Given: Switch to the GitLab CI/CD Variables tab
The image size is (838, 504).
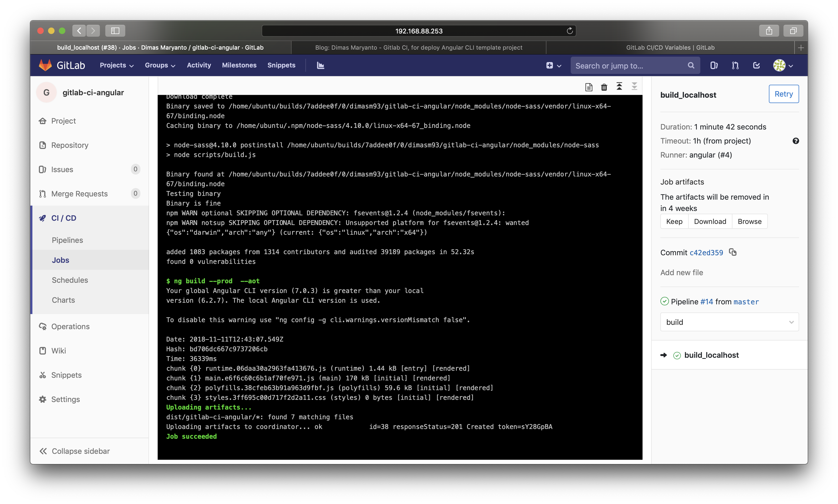Looking at the screenshot, I should (670, 47).
